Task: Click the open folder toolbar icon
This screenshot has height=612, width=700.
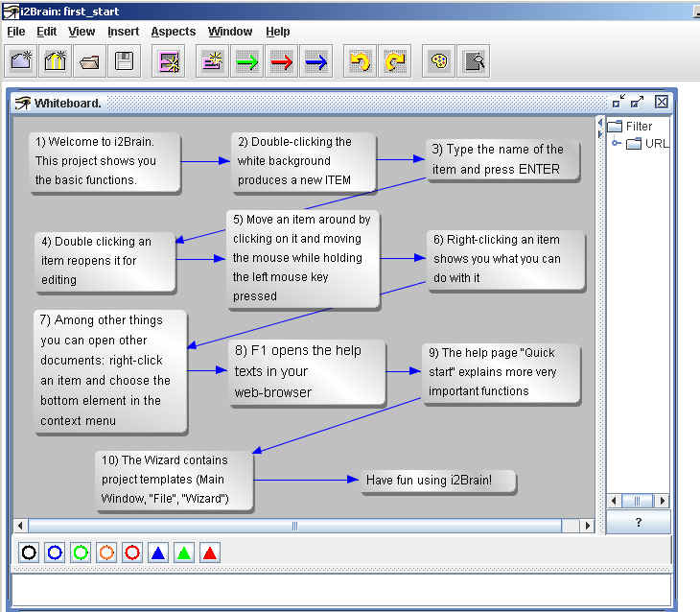Action: (90, 61)
